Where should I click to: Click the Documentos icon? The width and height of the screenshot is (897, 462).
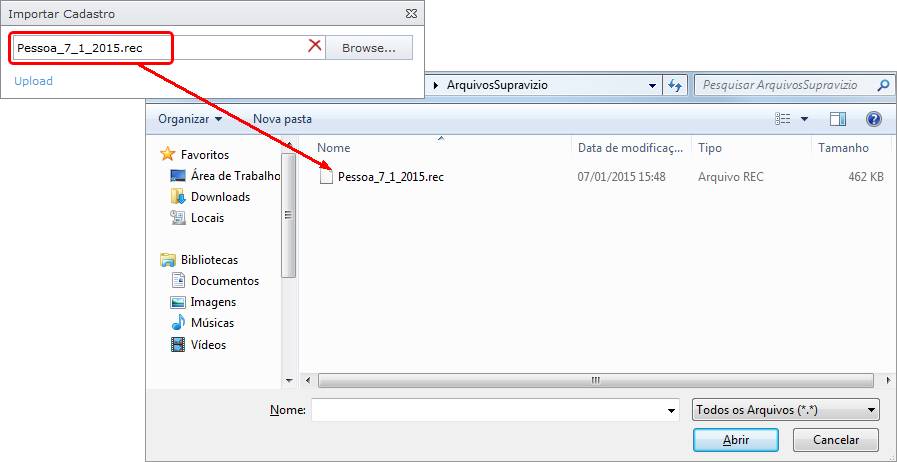point(178,281)
